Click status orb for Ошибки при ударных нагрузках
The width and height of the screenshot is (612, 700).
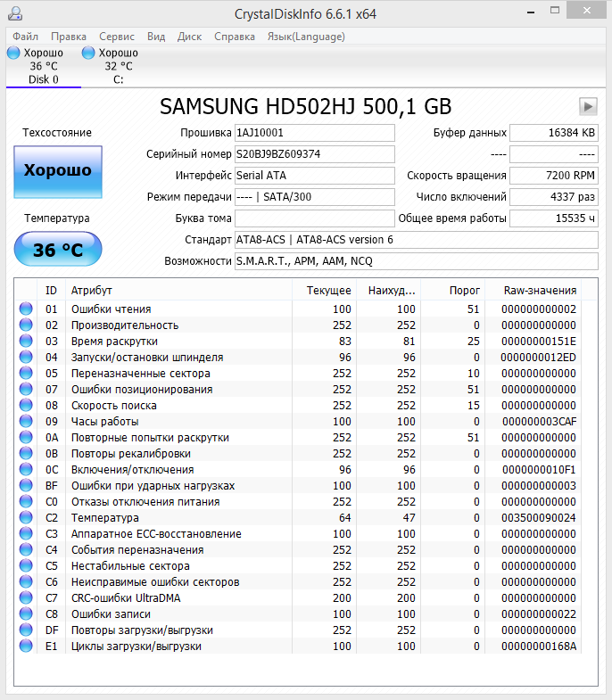click(x=26, y=486)
